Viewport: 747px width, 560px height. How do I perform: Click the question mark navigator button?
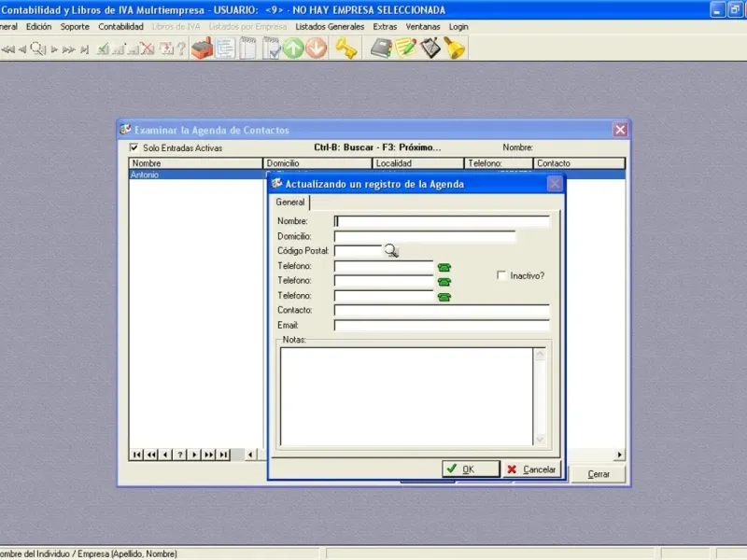click(x=179, y=455)
